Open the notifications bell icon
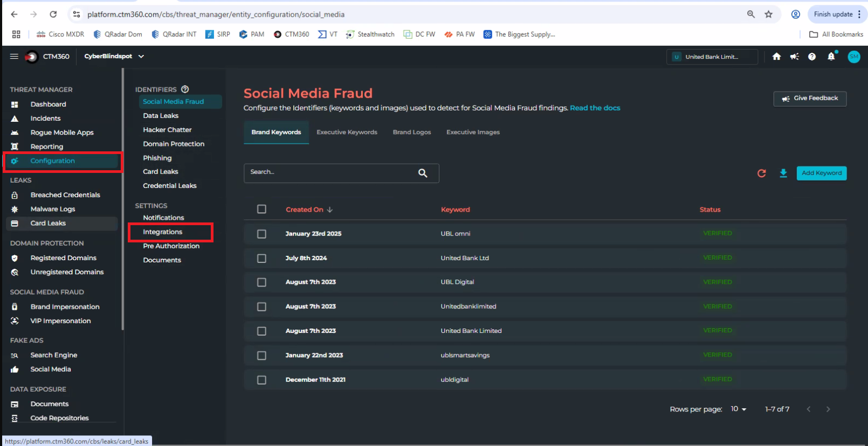The image size is (868, 446). click(x=831, y=56)
